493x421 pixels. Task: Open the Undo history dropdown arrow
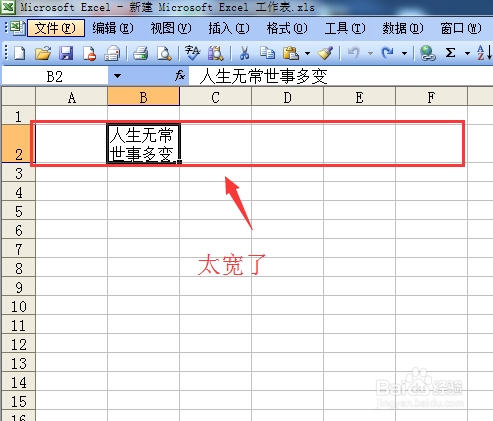370,53
